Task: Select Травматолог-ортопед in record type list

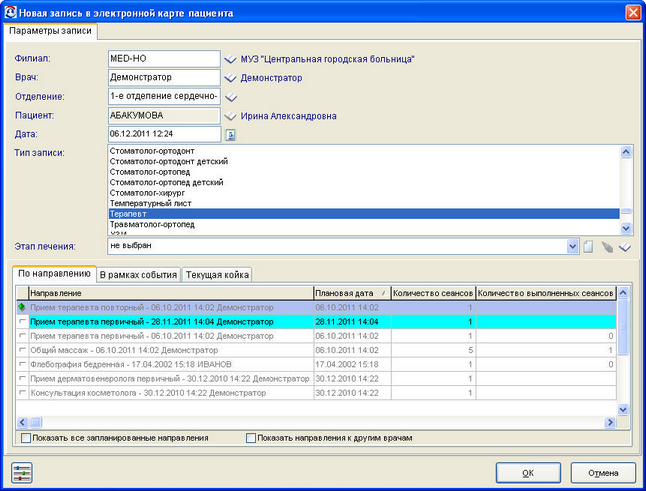Action: point(364,224)
